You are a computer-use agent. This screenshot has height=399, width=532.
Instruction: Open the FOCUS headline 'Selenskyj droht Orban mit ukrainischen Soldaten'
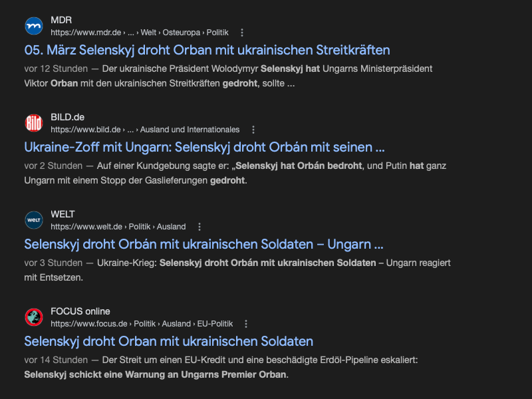(168, 341)
